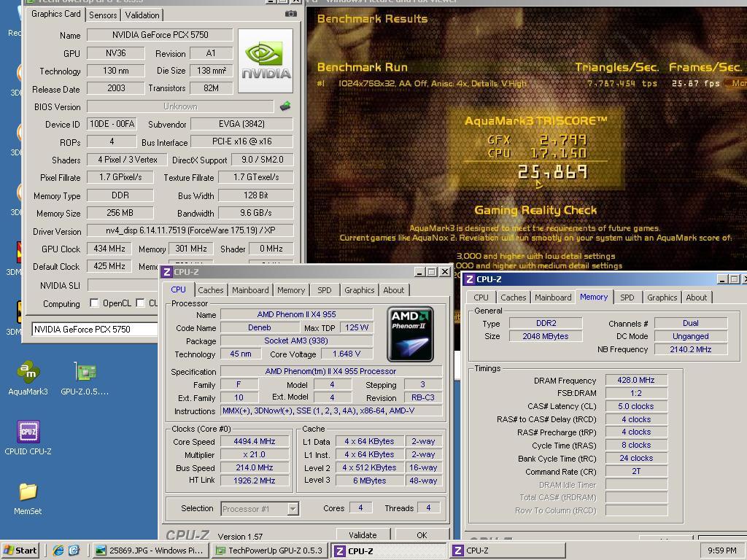Click the Core Speed 4494.4 MHz value

255,441
